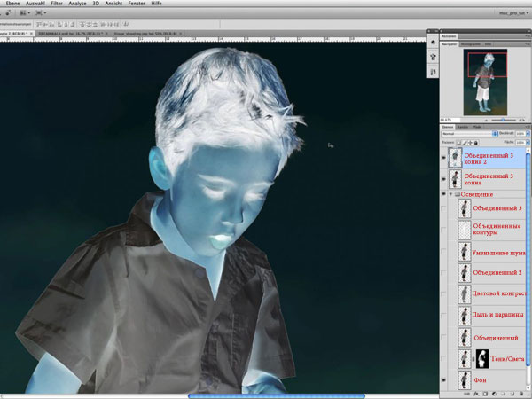Click Navigator zoom in mountain icon
532x399 pixels.
pos(522,120)
